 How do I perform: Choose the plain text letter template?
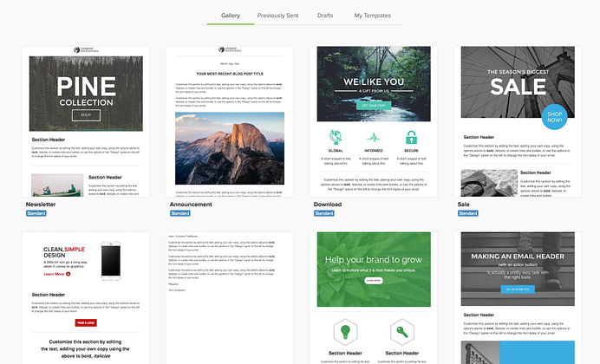click(x=230, y=298)
